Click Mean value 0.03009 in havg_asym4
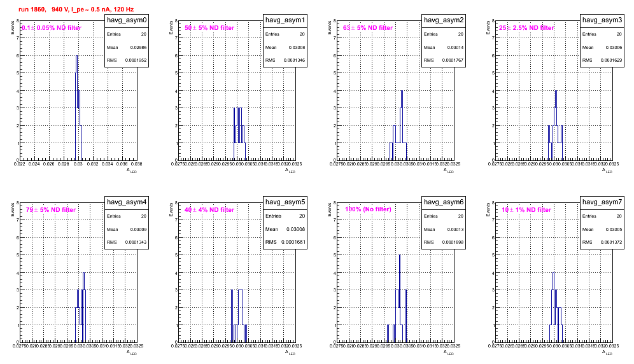The width and height of the screenshot is (634, 364). click(x=138, y=229)
